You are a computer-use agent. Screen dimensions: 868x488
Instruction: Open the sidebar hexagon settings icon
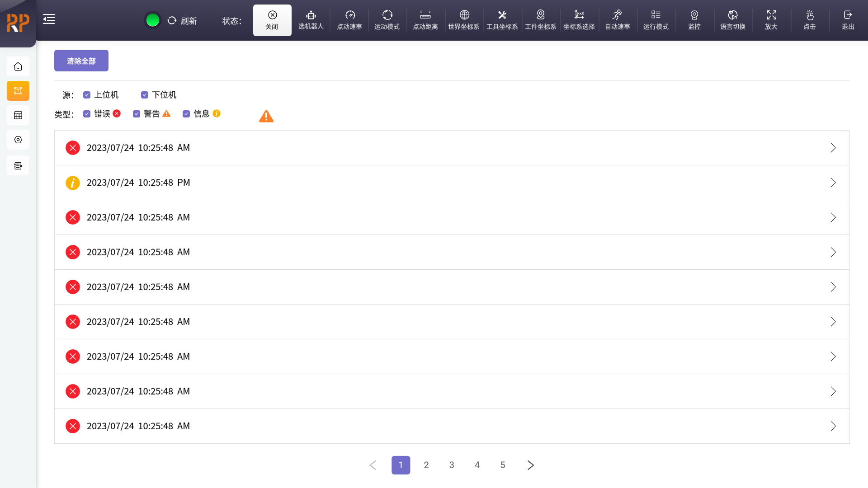[18, 140]
